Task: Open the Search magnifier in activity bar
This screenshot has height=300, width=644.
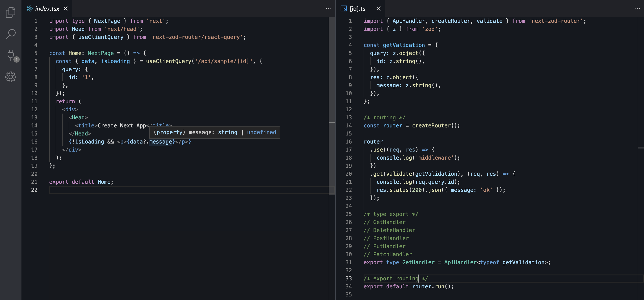Action: click(11, 34)
